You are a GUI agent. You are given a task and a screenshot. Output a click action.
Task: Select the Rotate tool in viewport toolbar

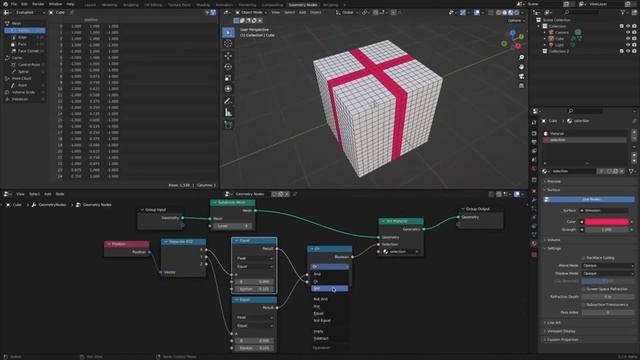coord(228,67)
